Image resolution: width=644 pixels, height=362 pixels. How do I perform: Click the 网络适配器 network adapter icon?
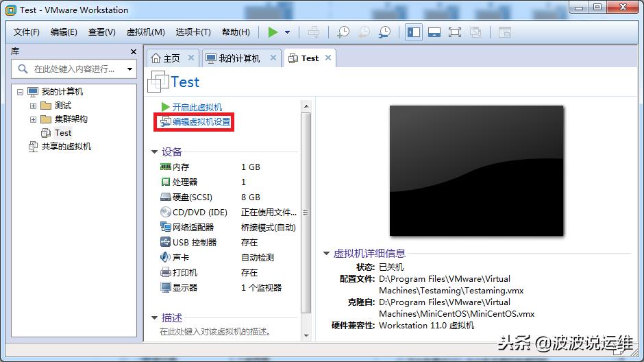coord(166,227)
